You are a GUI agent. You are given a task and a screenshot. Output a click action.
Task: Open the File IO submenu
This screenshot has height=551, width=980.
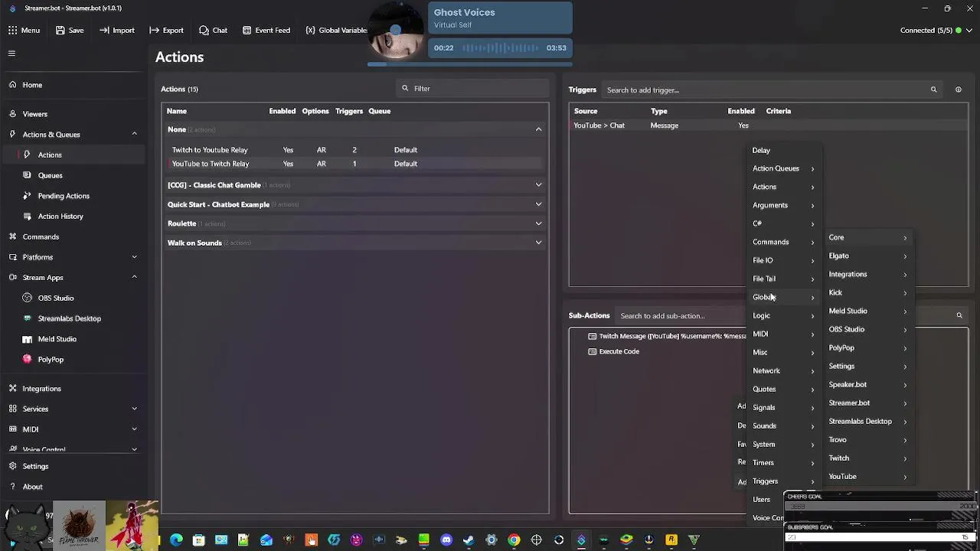(x=784, y=260)
